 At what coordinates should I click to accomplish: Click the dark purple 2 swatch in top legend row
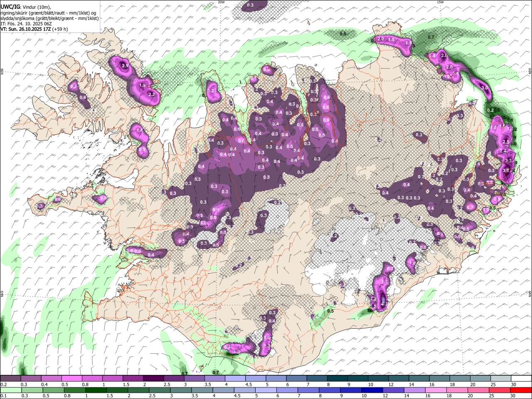(153, 378)
